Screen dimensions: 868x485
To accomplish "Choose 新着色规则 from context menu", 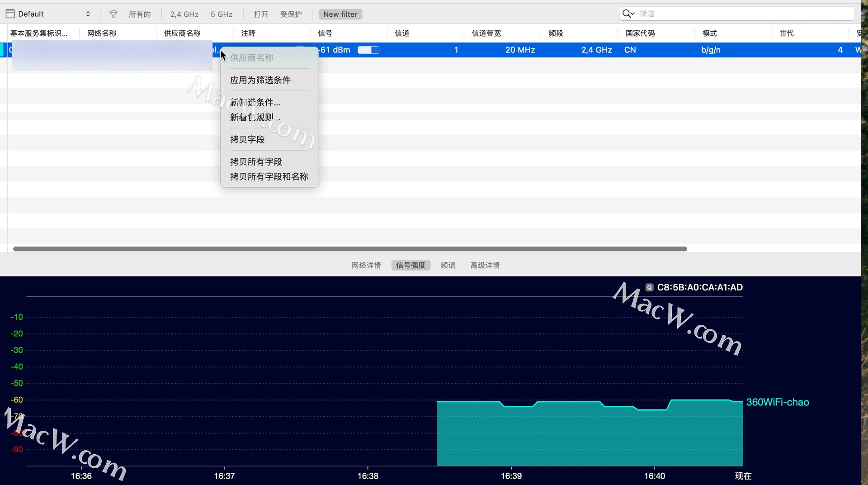I will tap(269, 117).
